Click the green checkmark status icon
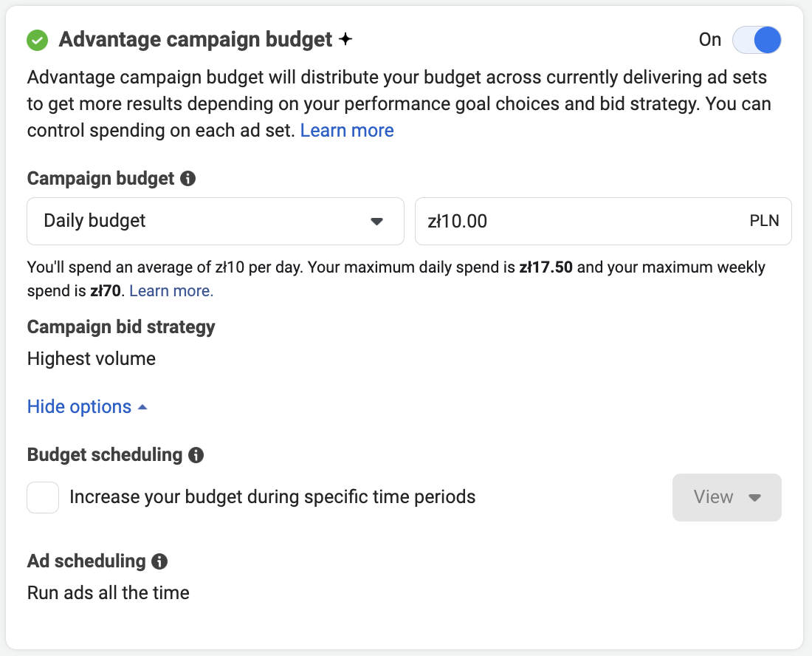Image resolution: width=812 pixels, height=656 pixels. [x=37, y=40]
